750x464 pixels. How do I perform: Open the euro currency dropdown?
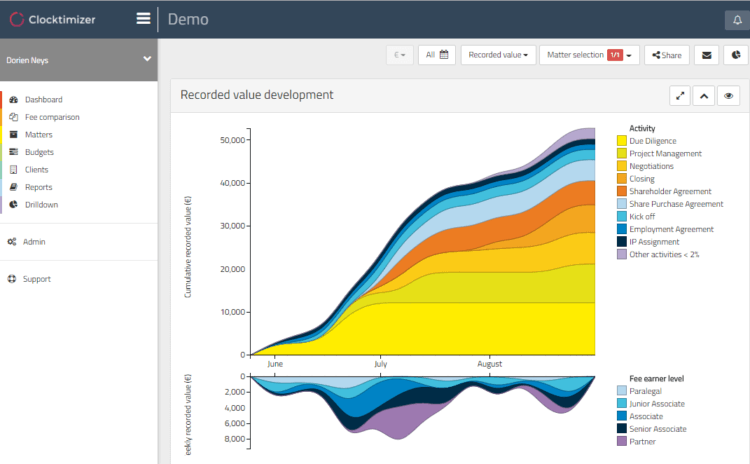click(399, 55)
